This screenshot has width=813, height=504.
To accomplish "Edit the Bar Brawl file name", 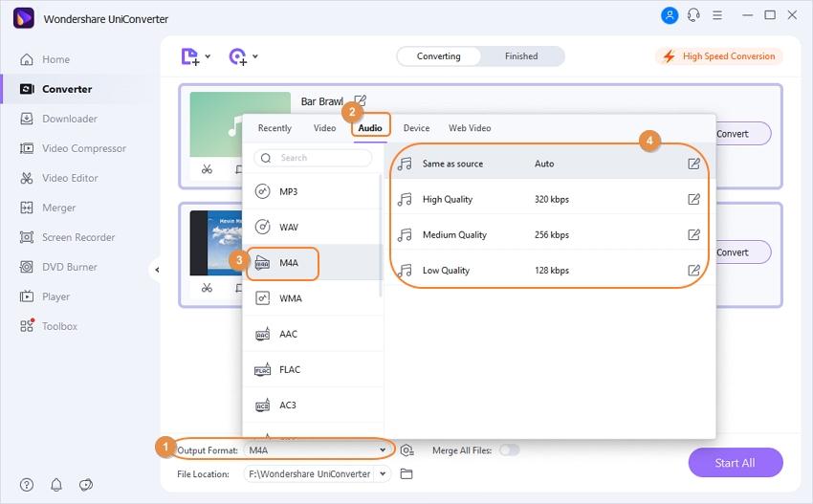I will (361, 100).
